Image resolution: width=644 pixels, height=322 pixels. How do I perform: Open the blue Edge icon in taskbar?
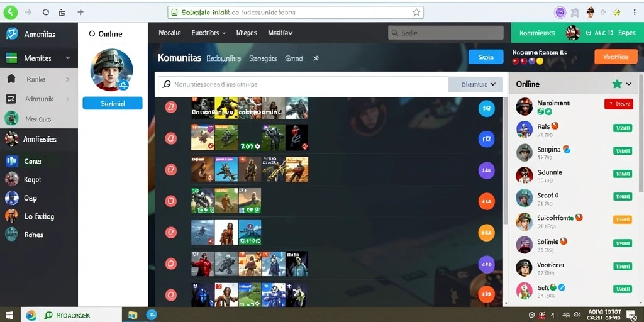coord(152,315)
